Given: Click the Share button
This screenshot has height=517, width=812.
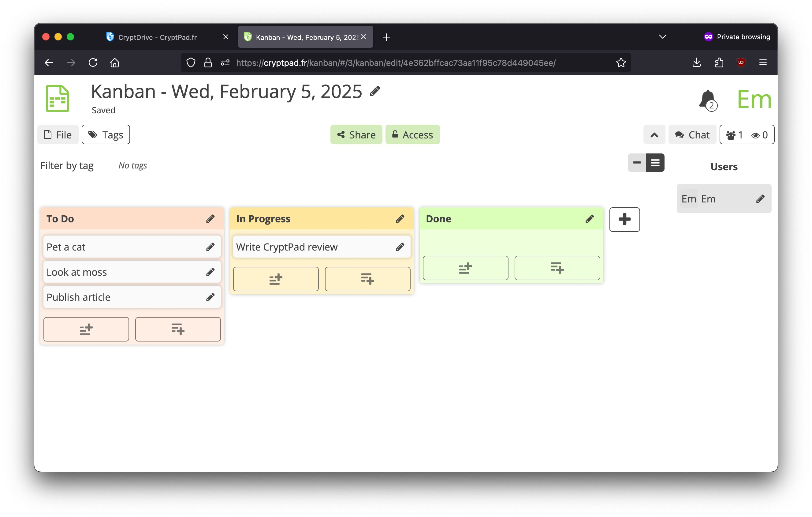Looking at the screenshot, I should coord(356,134).
